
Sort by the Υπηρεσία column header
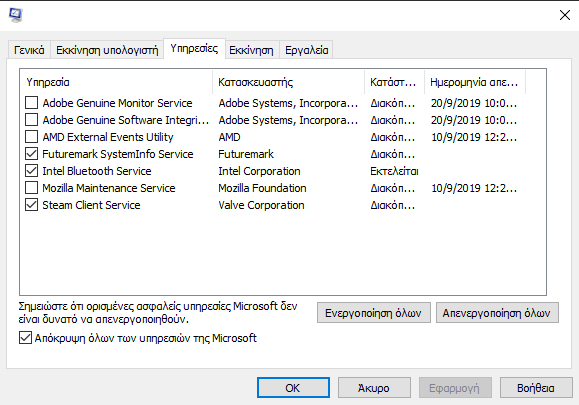click(116, 82)
